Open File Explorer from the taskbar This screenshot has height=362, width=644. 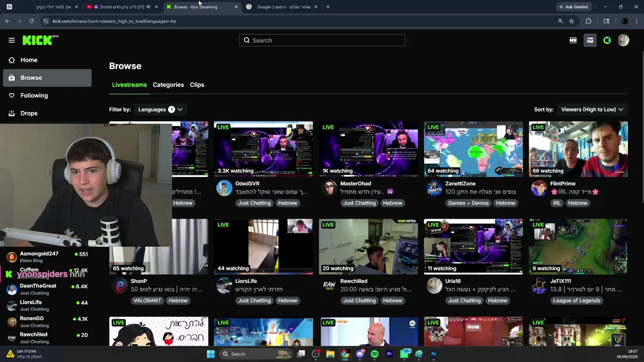[330, 354]
